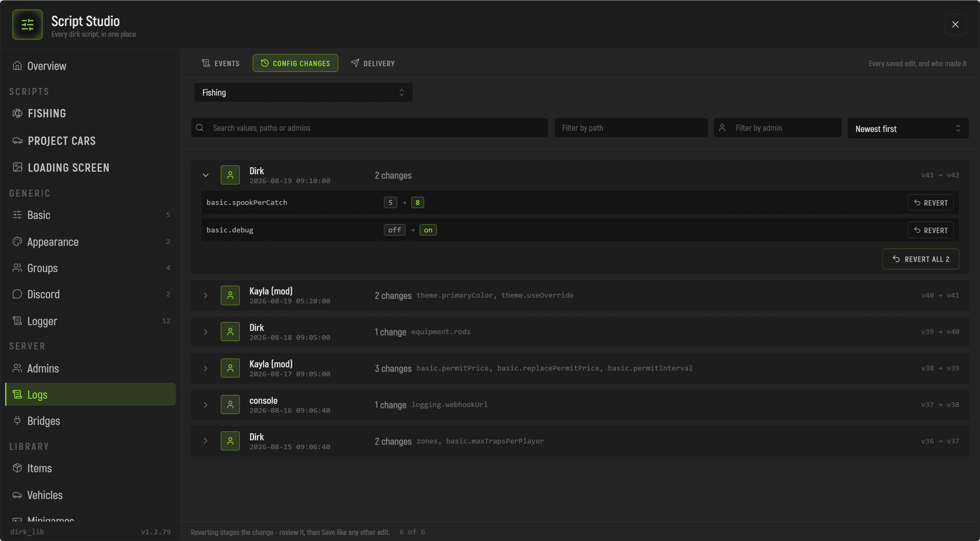The width and height of the screenshot is (980, 541).
Task: Click the basic.debug path text
Action: click(230, 230)
